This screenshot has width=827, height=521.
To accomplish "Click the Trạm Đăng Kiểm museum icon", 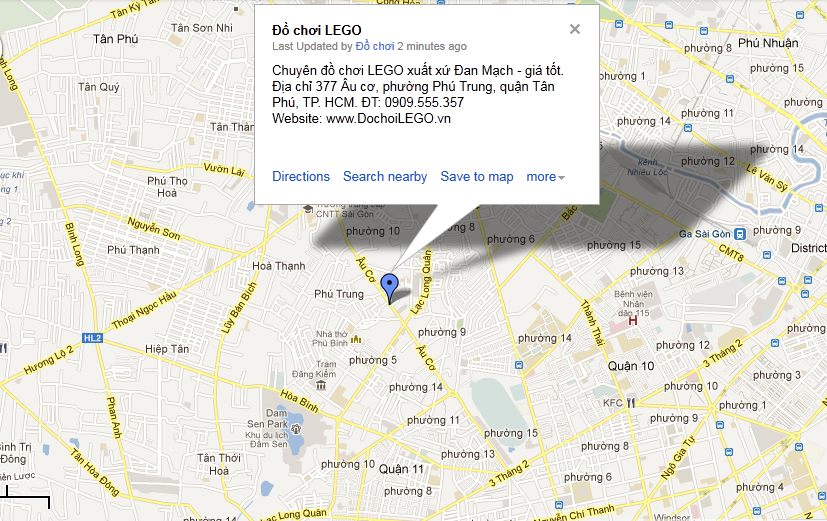I will pyautogui.click(x=321, y=385).
